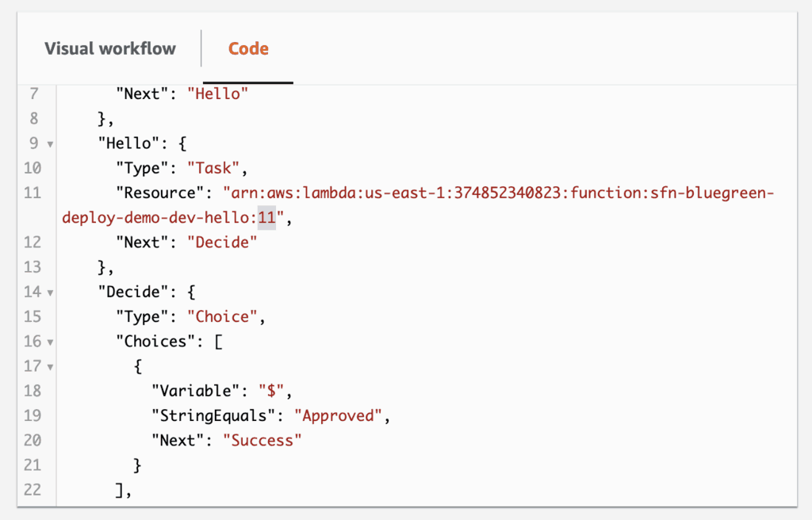The image size is (812, 520).
Task: Fold the object starting on line 17
Action: point(50,367)
